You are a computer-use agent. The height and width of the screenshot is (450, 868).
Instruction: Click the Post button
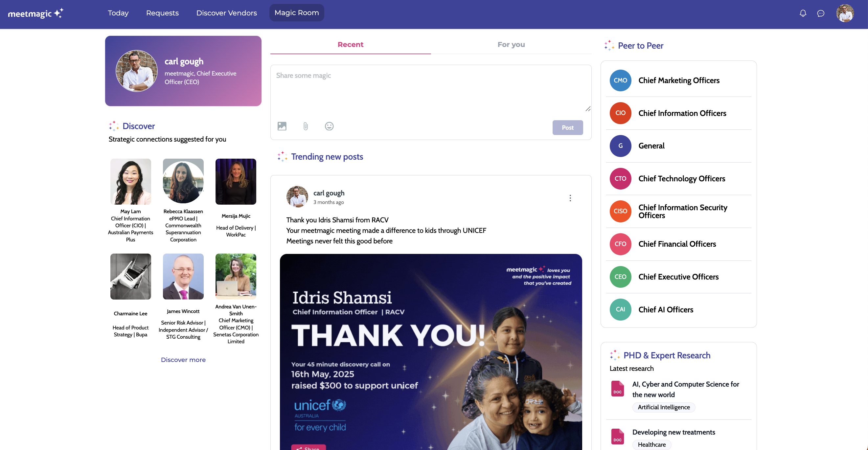pyautogui.click(x=568, y=128)
